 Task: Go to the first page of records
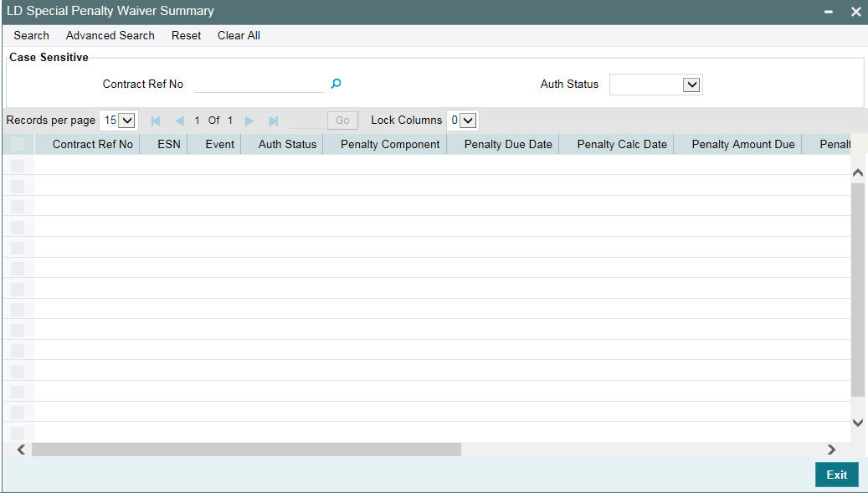click(156, 121)
